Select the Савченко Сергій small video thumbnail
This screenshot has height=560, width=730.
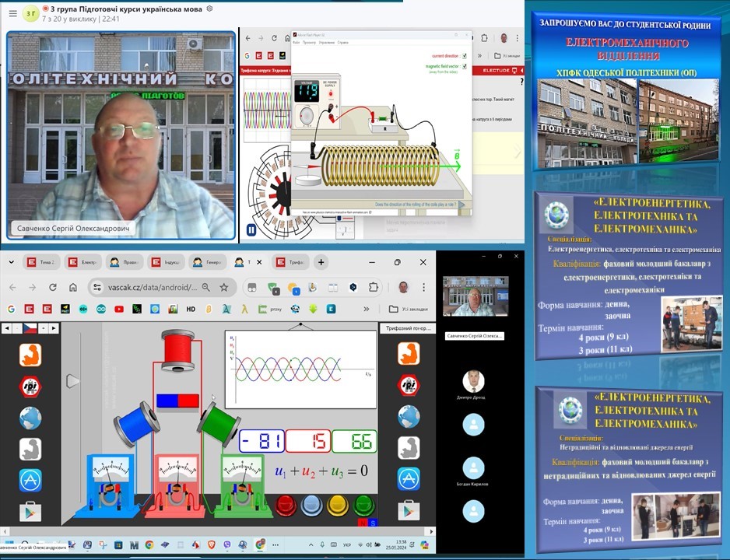(475, 297)
